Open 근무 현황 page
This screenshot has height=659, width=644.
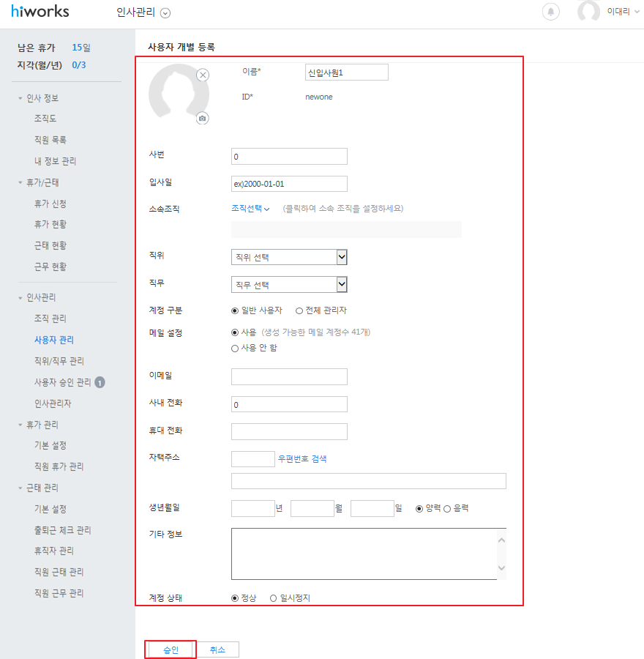(50, 267)
